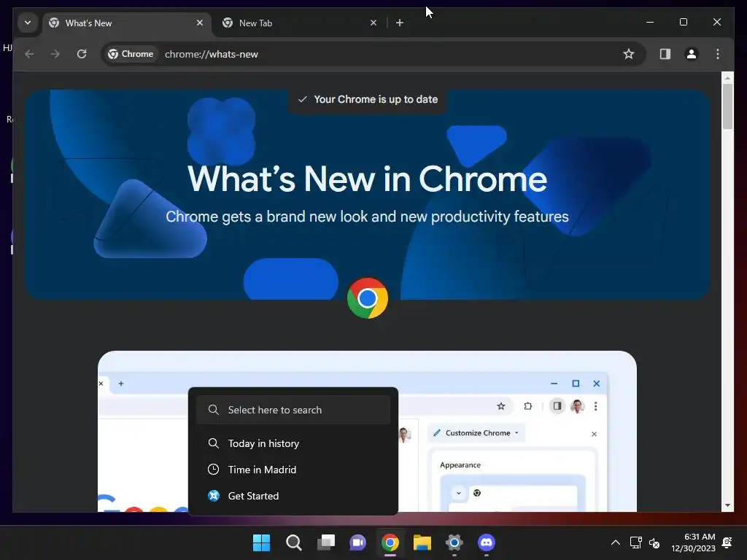The image size is (747, 560).
Task: Go forward with the forward arrow
Action: [55, 54]
